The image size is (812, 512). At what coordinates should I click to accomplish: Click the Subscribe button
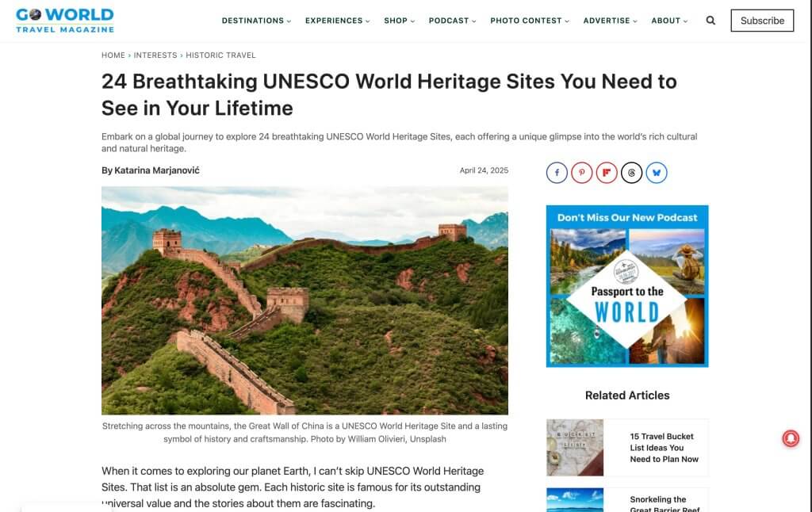pos(761,21)
